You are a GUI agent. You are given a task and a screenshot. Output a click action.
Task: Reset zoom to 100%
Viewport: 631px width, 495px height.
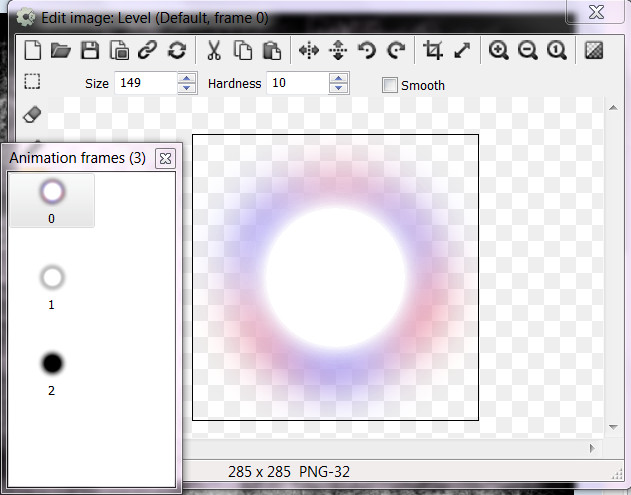556,50
